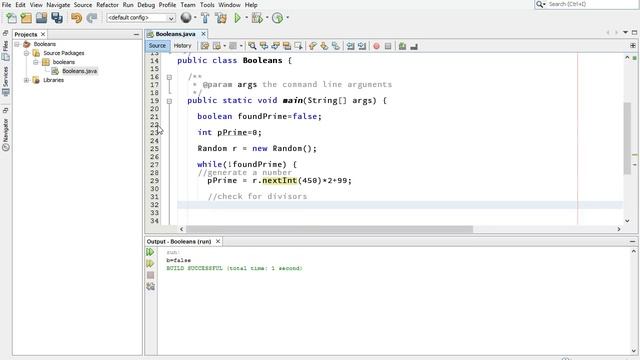Open the Debug menu
This screenshot has width=640, height=360.
pos(146,5)
